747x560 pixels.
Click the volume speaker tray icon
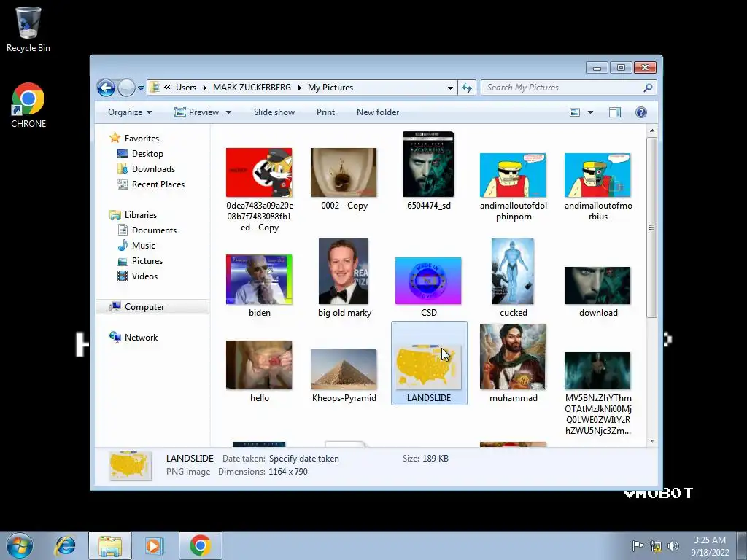[x=673, y=546]
